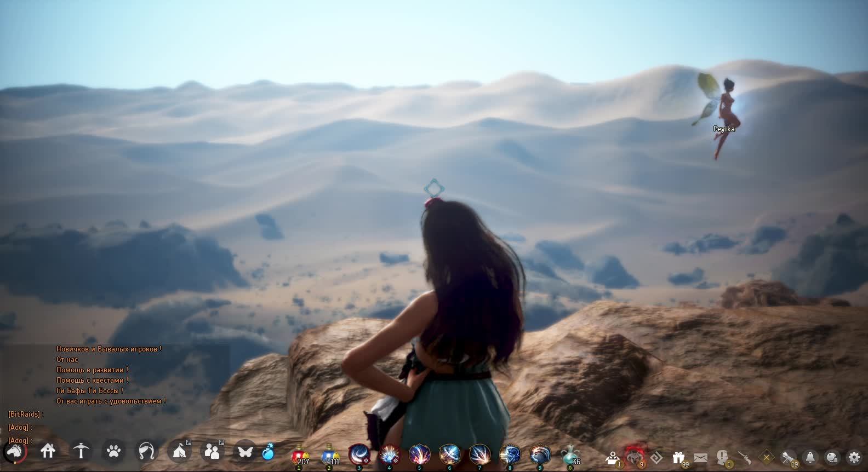Click chat line 'Ги Бафы Ги Боссы !'

90,390
